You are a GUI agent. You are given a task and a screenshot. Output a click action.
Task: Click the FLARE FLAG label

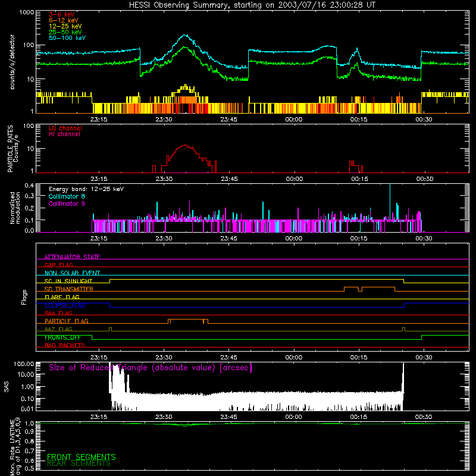point(62,297)
